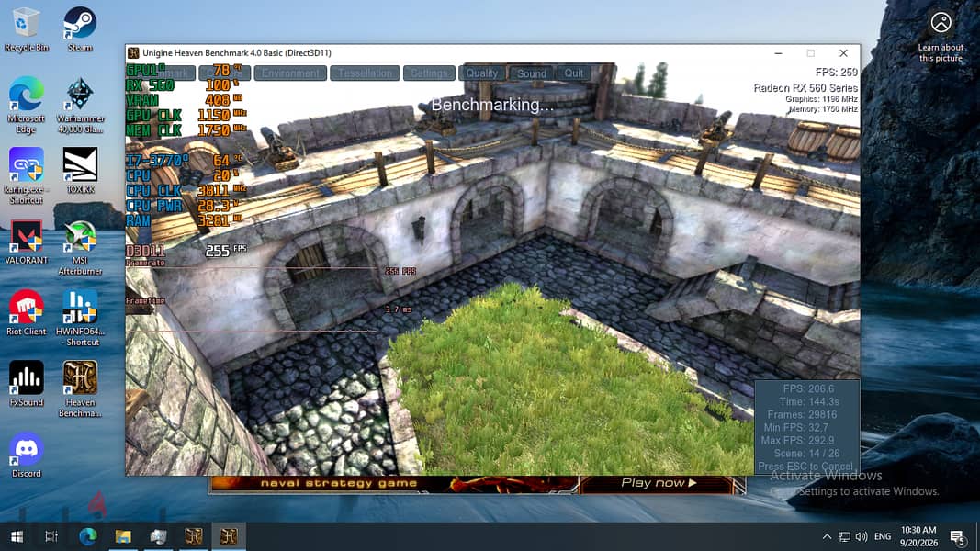Image resolution: width=980 pixels, height=551 pixels.
Task: Open Task View on the taskbar
Action: [51, 536]
